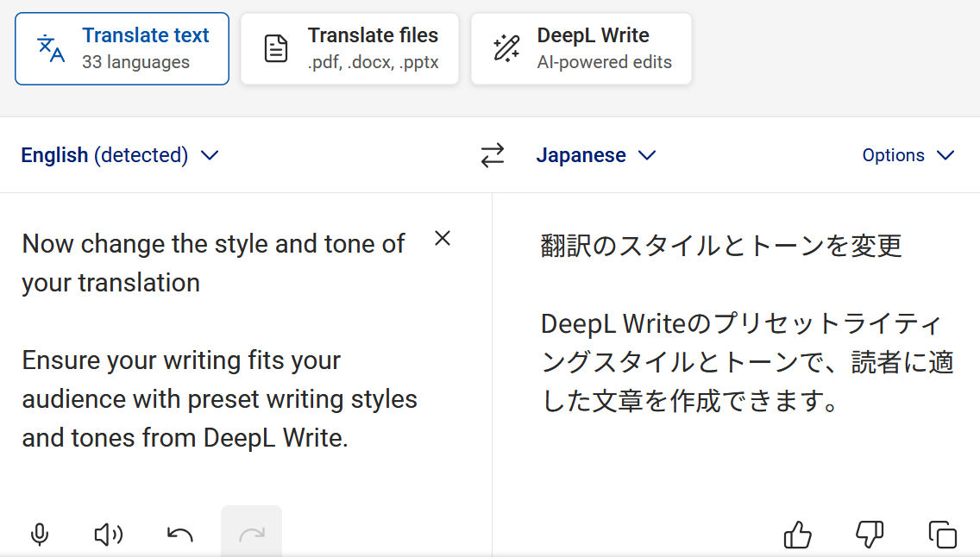Give the translation a thumbs up
Viewport: 980px width, 557px height.
[x=797, y=535]
